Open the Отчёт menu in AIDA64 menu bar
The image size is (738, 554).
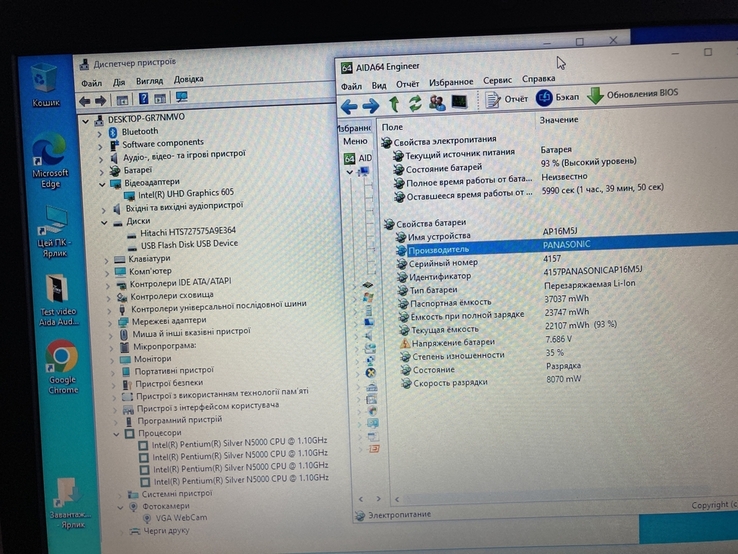407,84
